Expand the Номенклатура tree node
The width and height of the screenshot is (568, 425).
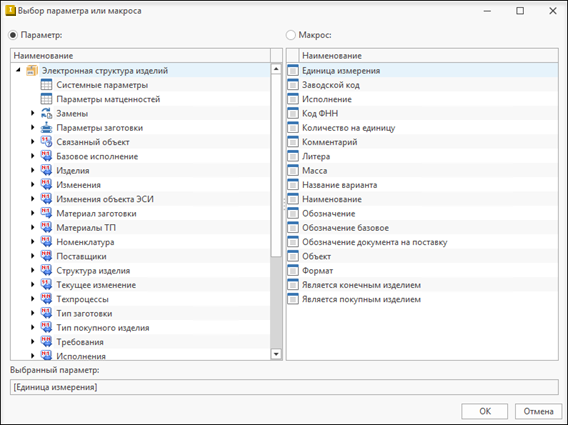click(x=33, y=242)
